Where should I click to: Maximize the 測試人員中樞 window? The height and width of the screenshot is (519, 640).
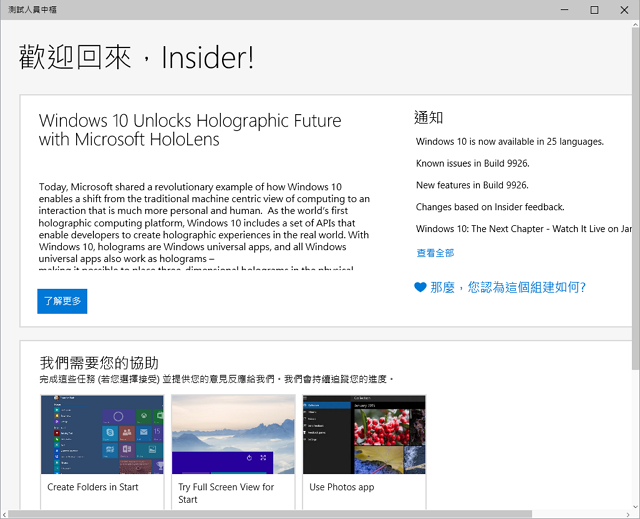coord(594,10)
